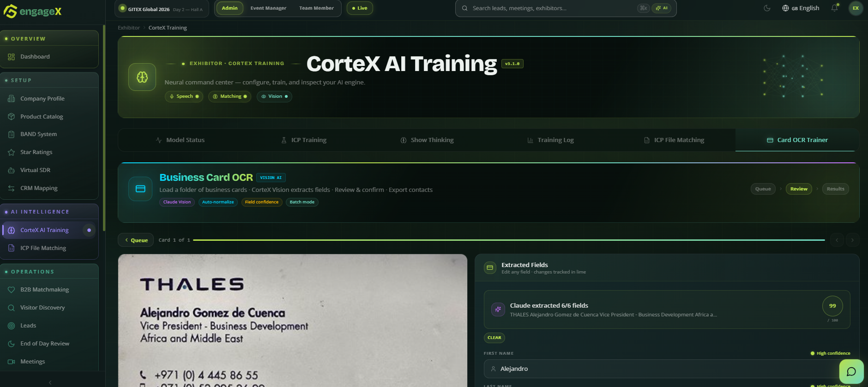868x387 pixels.
Task: Click the Exhibitor breadcrumb link
Action: (129, 28)
